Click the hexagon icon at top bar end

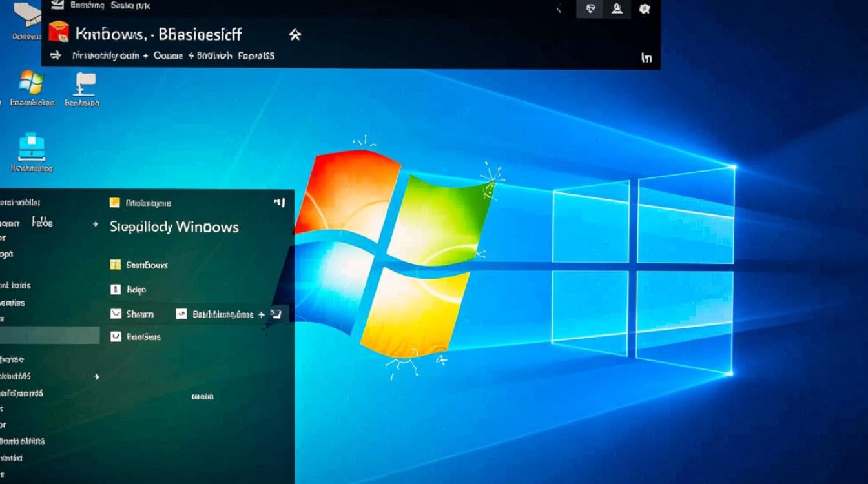tap(644, 8)
